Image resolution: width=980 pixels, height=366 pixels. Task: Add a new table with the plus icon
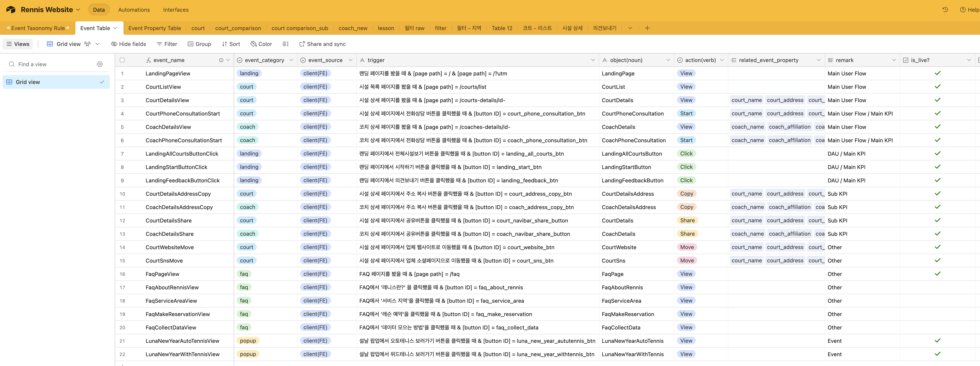point(647,28)
